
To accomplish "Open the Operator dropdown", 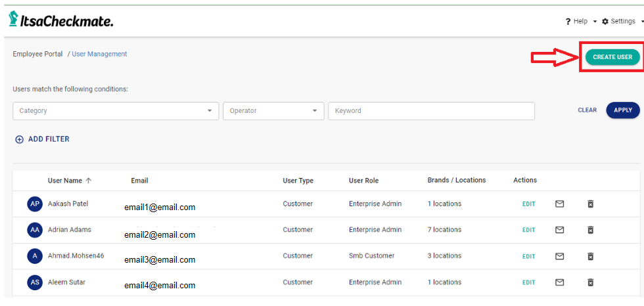I will [x=273, y=111].
